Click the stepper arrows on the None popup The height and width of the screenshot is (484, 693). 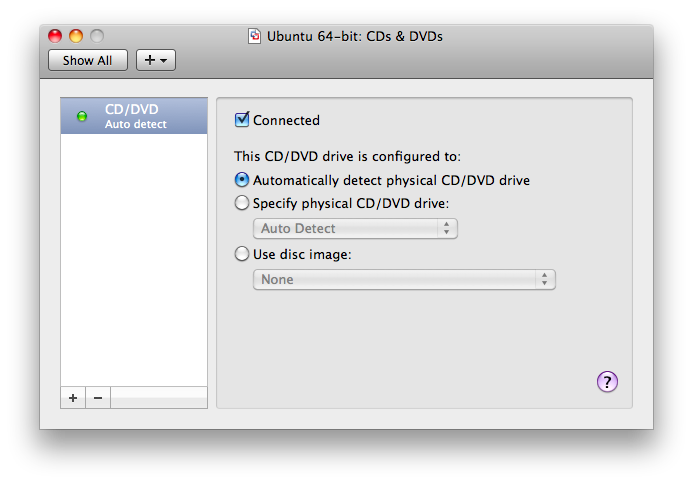[544, 279]
